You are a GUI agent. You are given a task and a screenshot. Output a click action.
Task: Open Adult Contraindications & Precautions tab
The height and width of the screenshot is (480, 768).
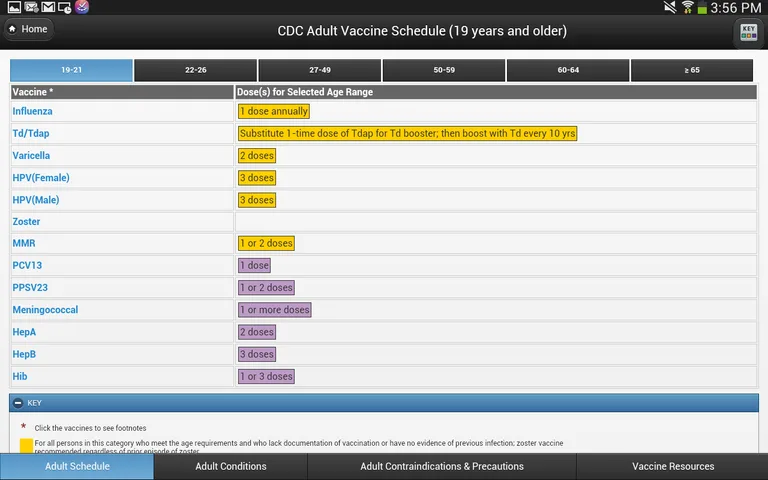coord(442,466)
